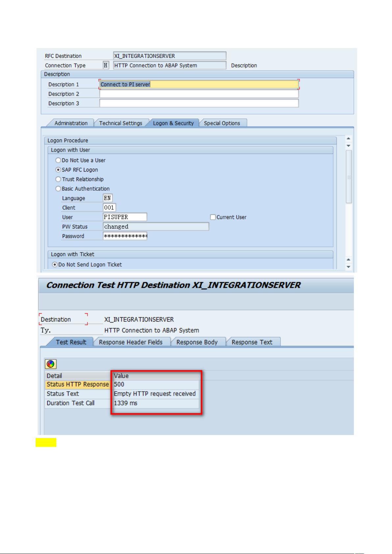This screenshot has width=392, height=554.
Task: Click the Connection Type H field
Action: (x=106, y=65)
